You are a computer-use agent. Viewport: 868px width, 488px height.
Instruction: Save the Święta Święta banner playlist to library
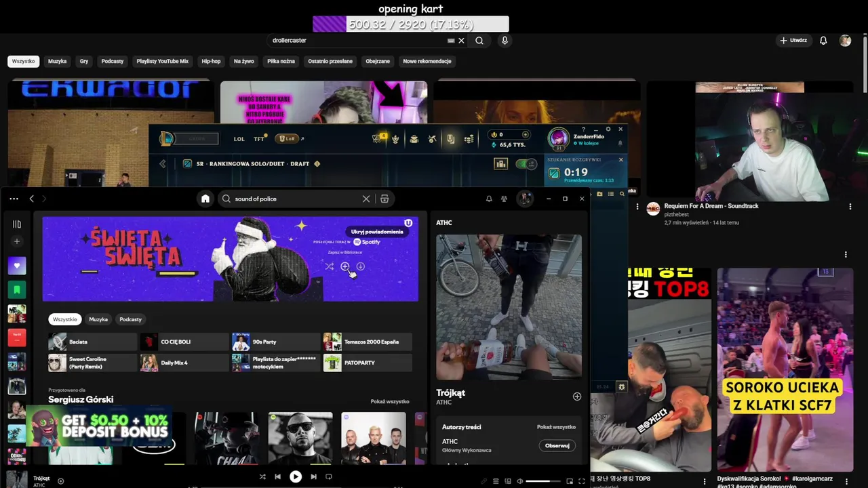[344, 266]
